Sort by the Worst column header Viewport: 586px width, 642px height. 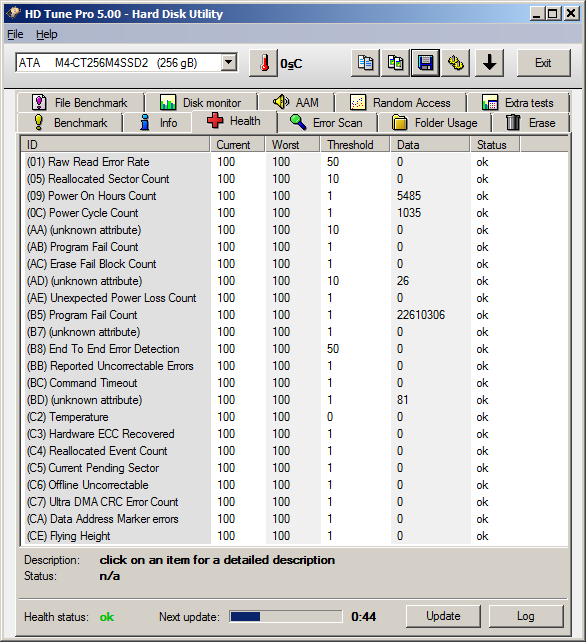(293, 145)
